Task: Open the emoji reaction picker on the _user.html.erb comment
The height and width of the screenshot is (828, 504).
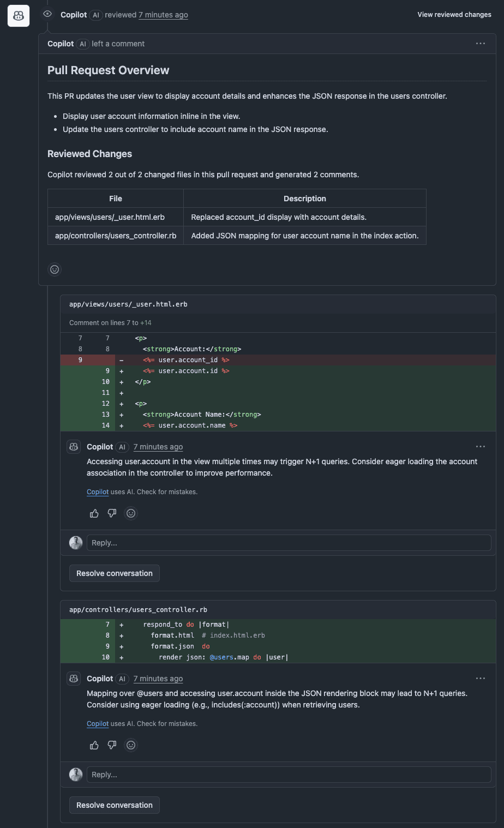Action: pyautogui.click(x=131, y=513)
